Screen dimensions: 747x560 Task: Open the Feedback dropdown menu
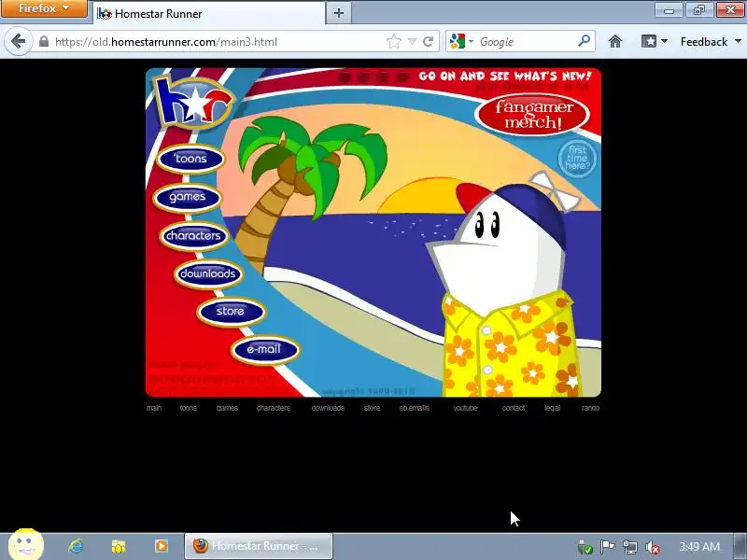point(711,42)
